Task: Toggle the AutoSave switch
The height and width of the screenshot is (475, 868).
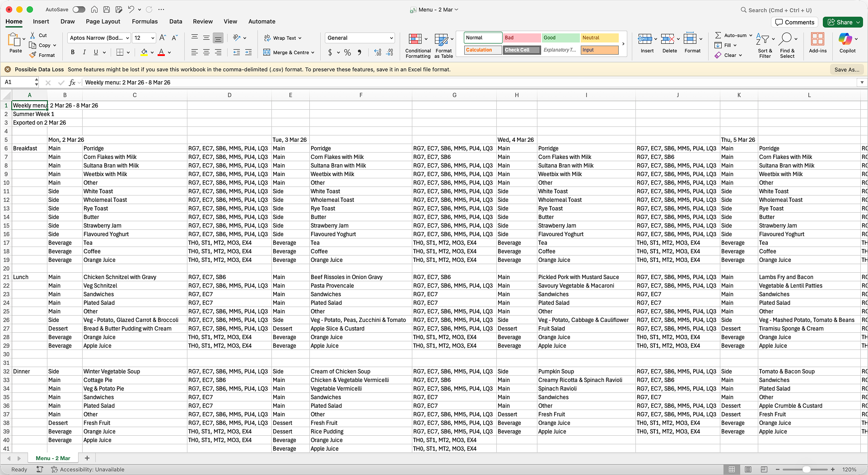Action: click(x=79, y=9)
